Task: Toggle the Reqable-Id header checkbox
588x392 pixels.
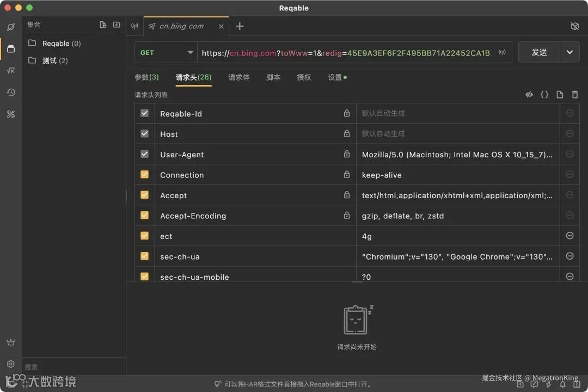Action: tap(144, 113)
